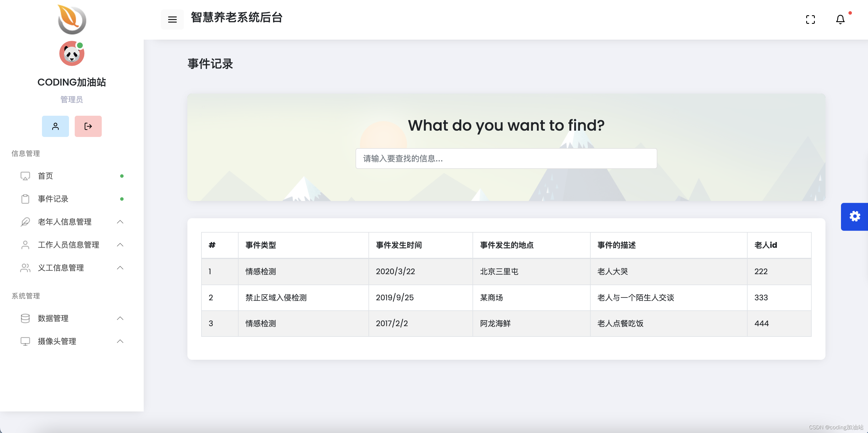
Task: Enter fullscreen with the expand icon
Action: tap(811, 20)
